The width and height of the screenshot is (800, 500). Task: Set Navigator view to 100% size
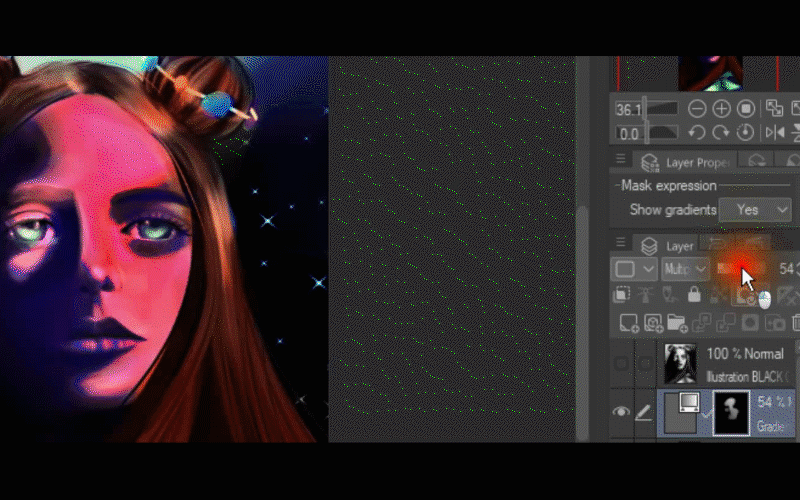pos(745,109)
